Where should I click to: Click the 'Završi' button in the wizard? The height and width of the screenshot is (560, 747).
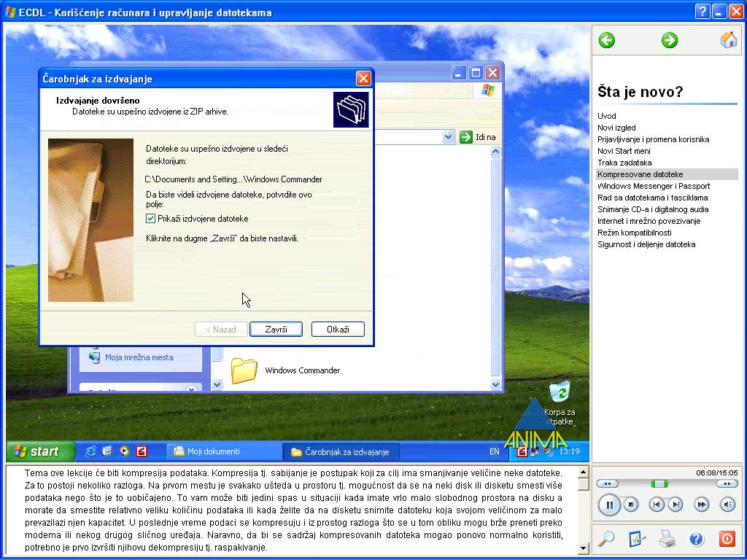(x=276, y=329)
